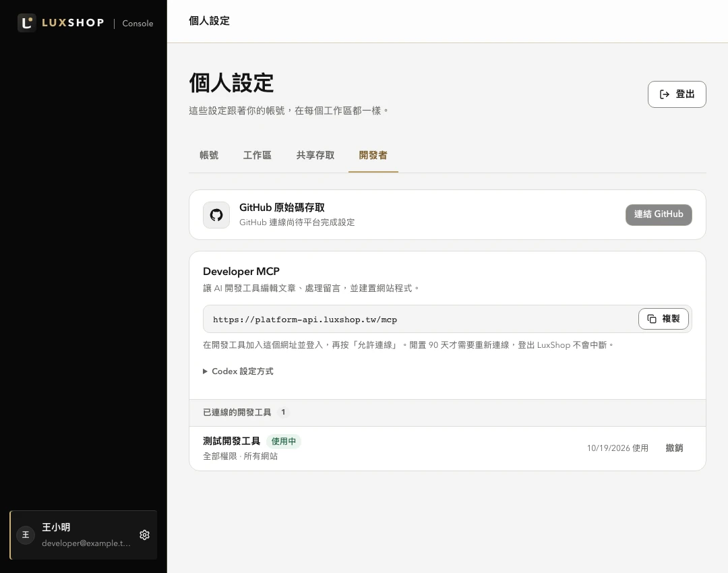Click the LuxShop logo icon
Screen dimensions: 728x573
[x=26, y=23]
